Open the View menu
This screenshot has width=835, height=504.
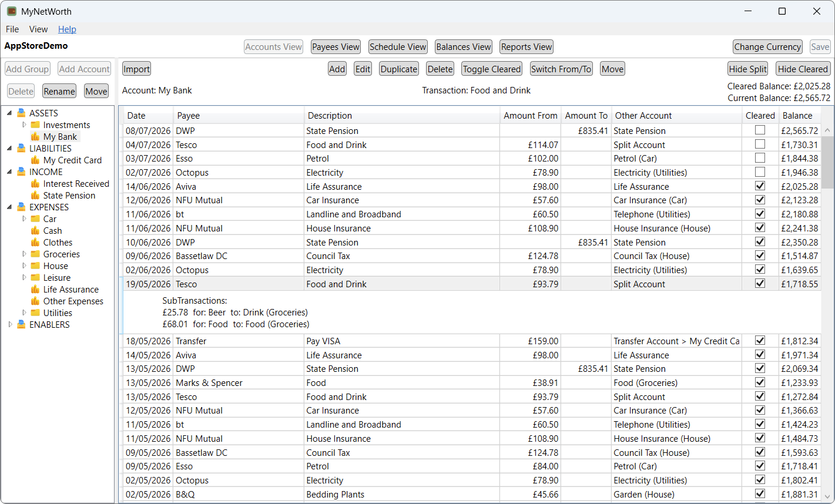38,29
